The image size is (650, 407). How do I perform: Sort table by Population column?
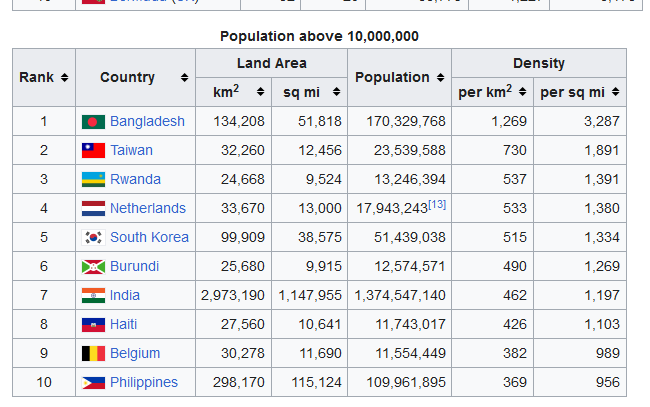tap(438, 78)
